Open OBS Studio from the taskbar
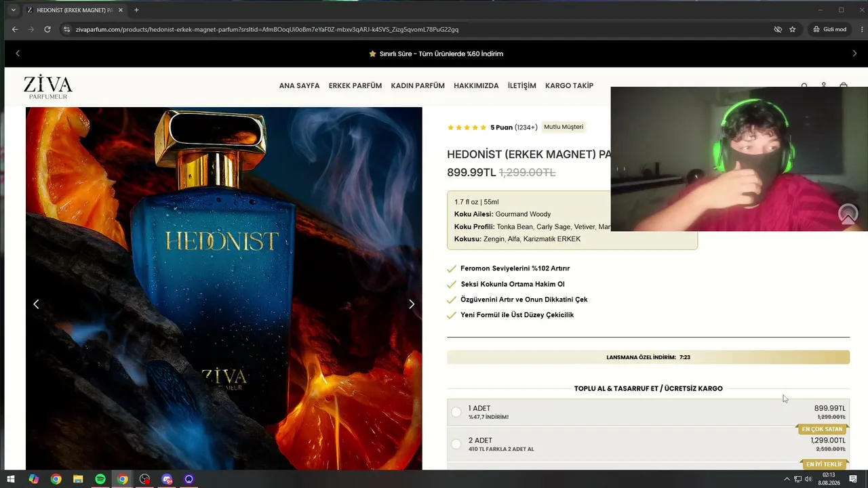 coord(144,479)
